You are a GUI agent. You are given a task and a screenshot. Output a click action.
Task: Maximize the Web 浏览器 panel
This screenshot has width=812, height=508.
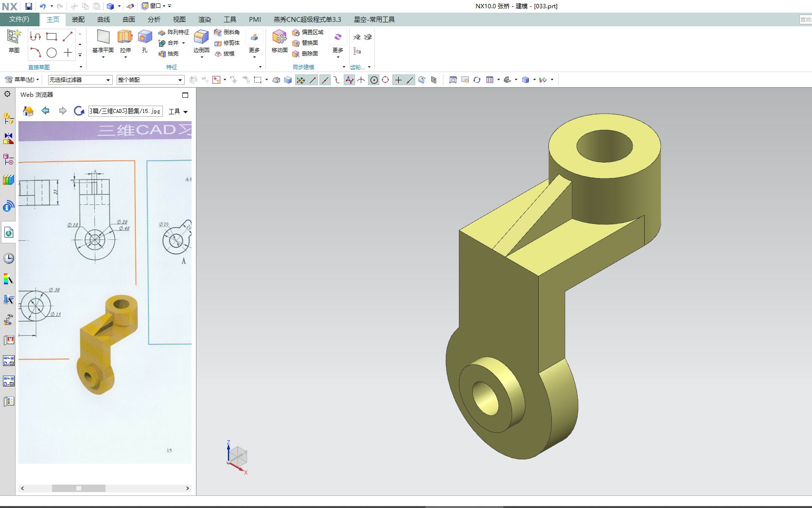point(185,95)
